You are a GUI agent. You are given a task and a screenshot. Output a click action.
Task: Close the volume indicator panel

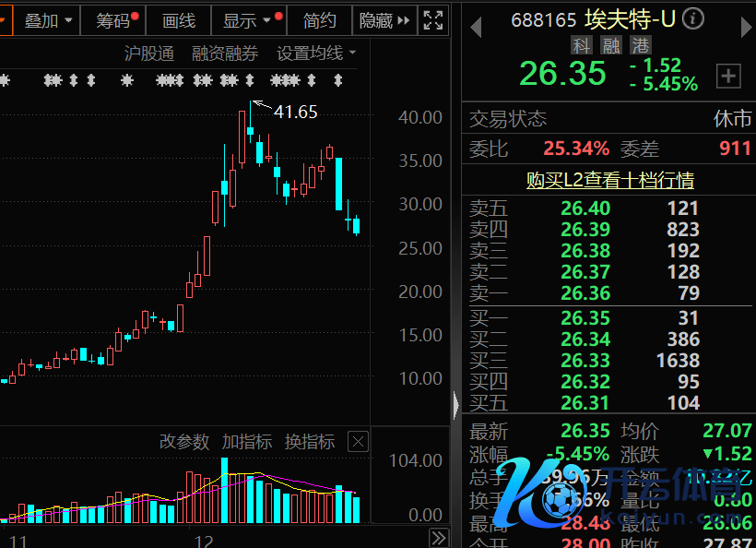[x=358, y=442]
